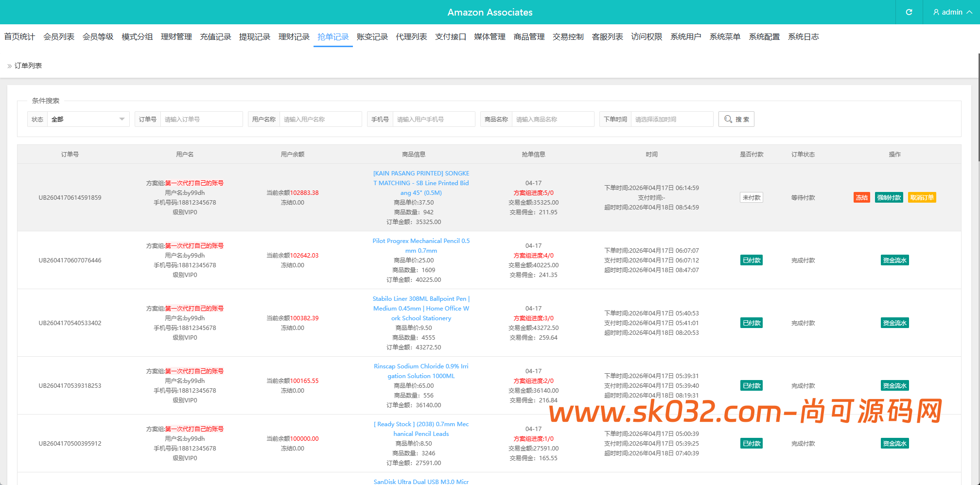Click the 搜索 search button
The image size is (980, 485).
tap(736, 119)
